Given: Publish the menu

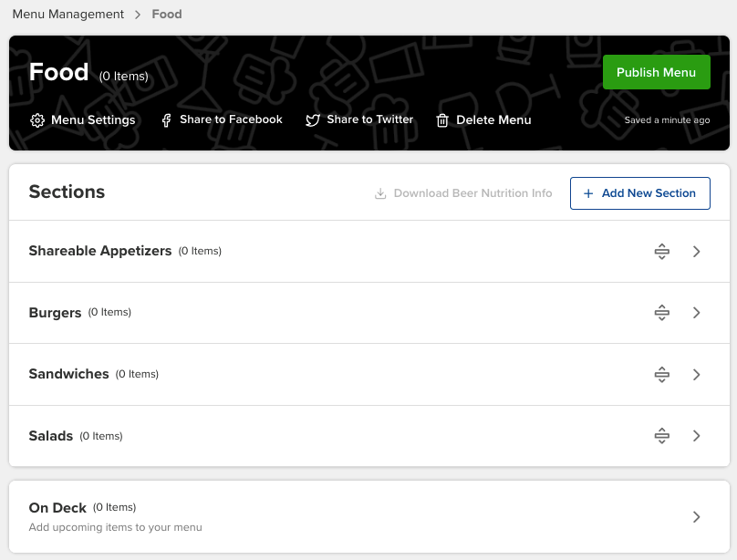Looking at the screenshot, I should 657,71.
